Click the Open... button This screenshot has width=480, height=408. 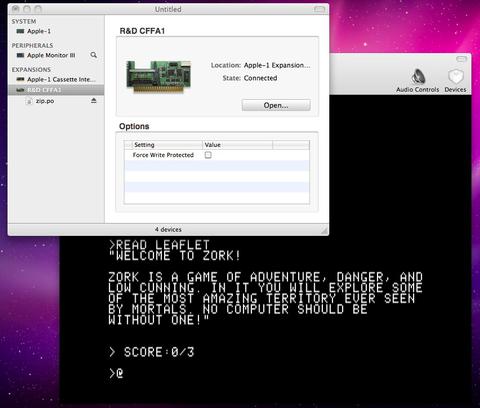click(276, 105)
